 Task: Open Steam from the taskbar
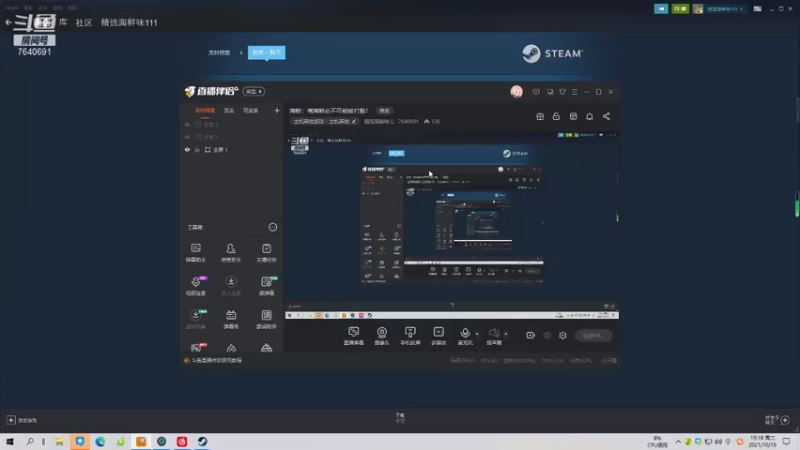click(203, 442)
